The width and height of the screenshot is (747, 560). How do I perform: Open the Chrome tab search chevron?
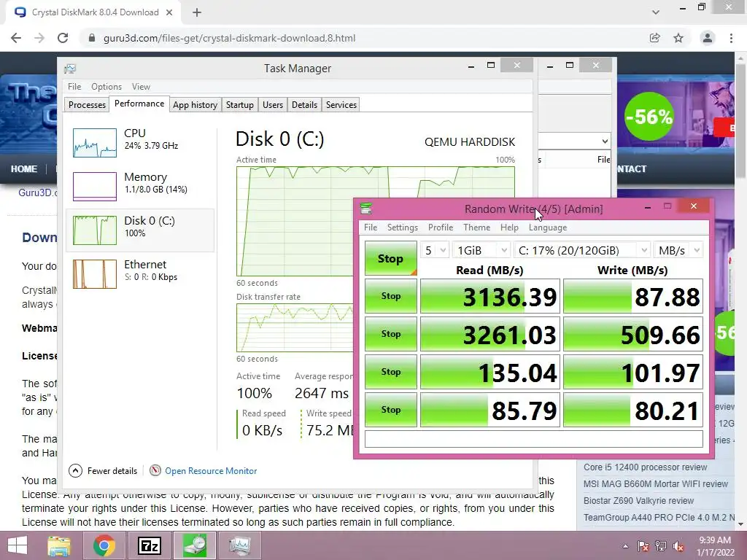[656, 12]
